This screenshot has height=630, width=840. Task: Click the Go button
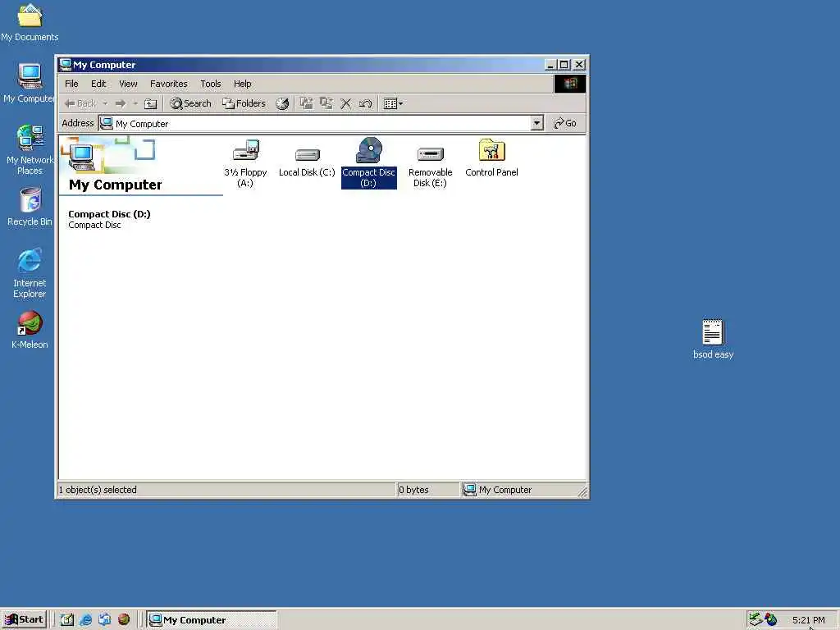tap(565, 123)
